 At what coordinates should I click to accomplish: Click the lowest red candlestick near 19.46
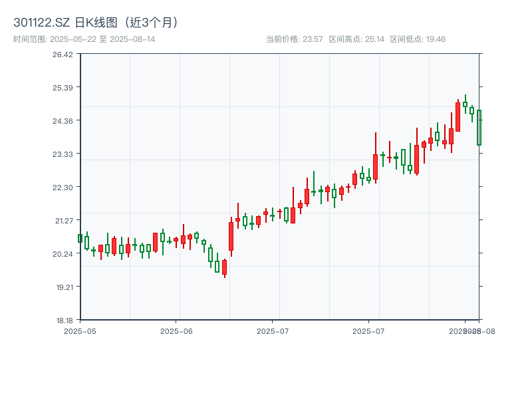(224, 267)
